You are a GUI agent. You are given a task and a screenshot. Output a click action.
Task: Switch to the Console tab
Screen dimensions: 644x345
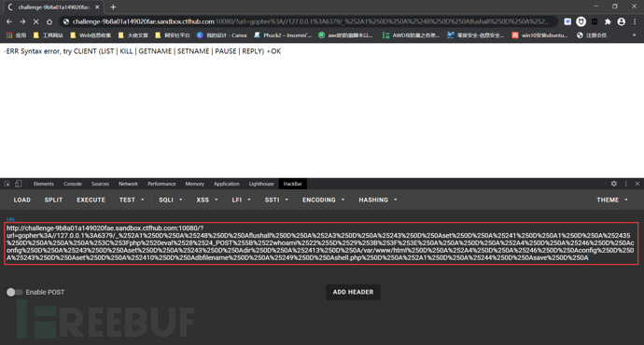click(73, 184)
